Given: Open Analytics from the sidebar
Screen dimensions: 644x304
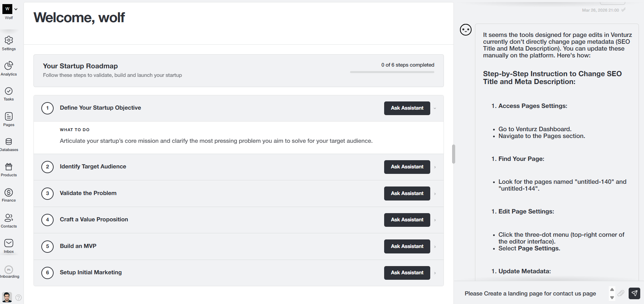Looking at the screenshot, I should pyautogui.click(x=9, y=66).
